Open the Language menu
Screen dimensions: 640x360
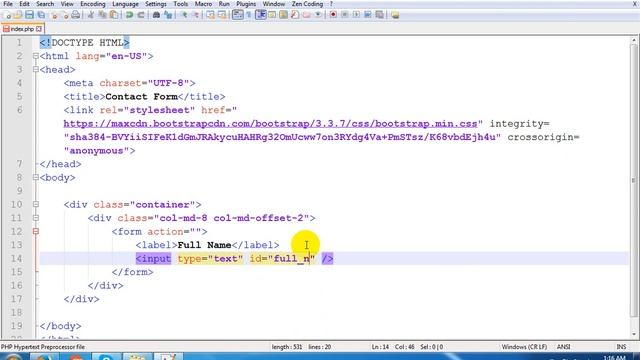[x=125, y=4]
